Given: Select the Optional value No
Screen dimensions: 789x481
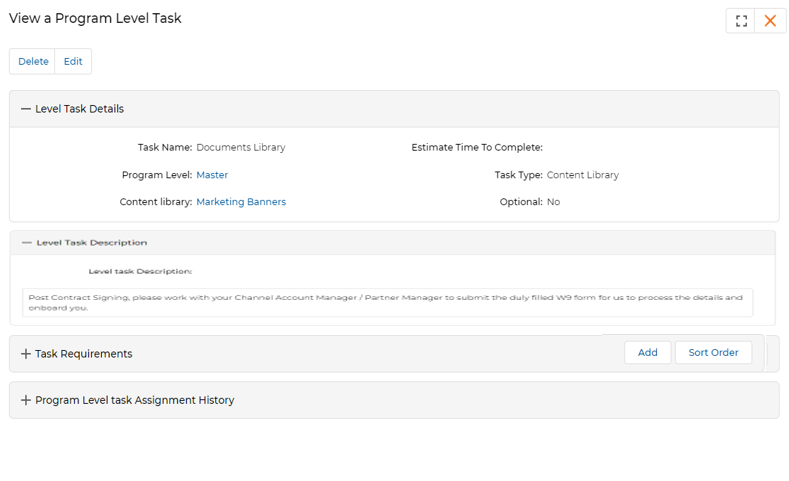Looking at the screenshot, I should 554,202.
